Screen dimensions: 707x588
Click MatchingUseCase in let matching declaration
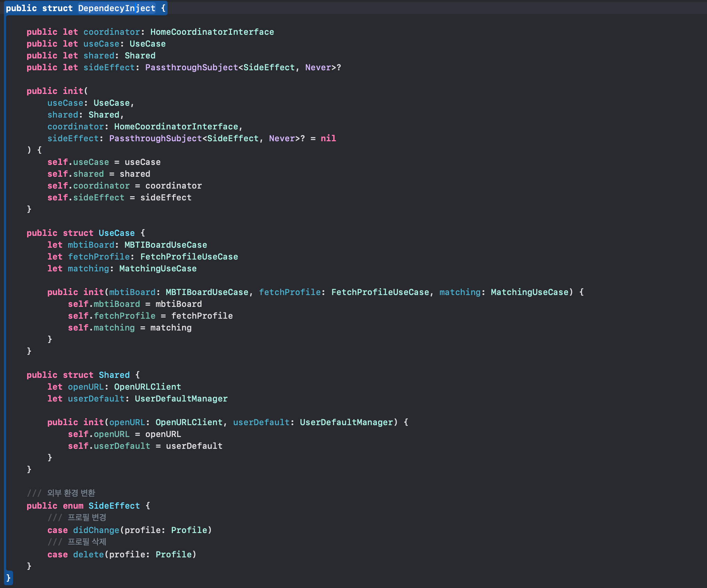coord(158,269)
